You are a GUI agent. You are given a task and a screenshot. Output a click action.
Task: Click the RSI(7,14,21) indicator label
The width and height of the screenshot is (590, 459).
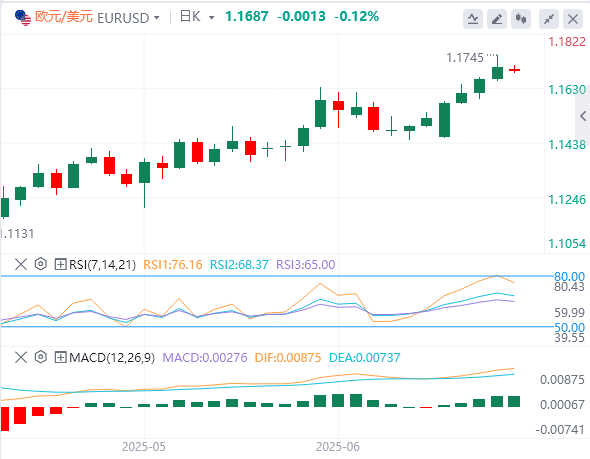[x=102, y=264]
